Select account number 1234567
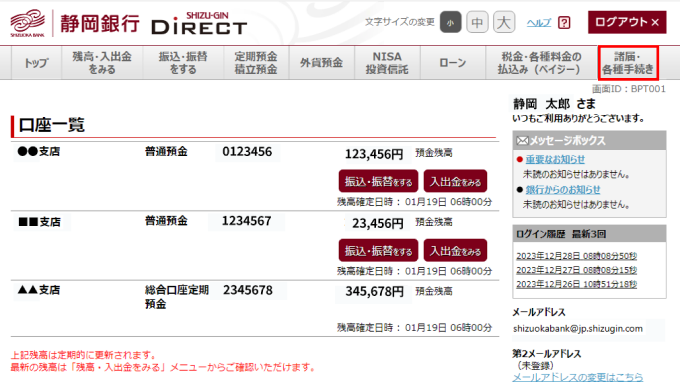The height and width of the screenshot is (382, 680). click(x=247, y=221)
